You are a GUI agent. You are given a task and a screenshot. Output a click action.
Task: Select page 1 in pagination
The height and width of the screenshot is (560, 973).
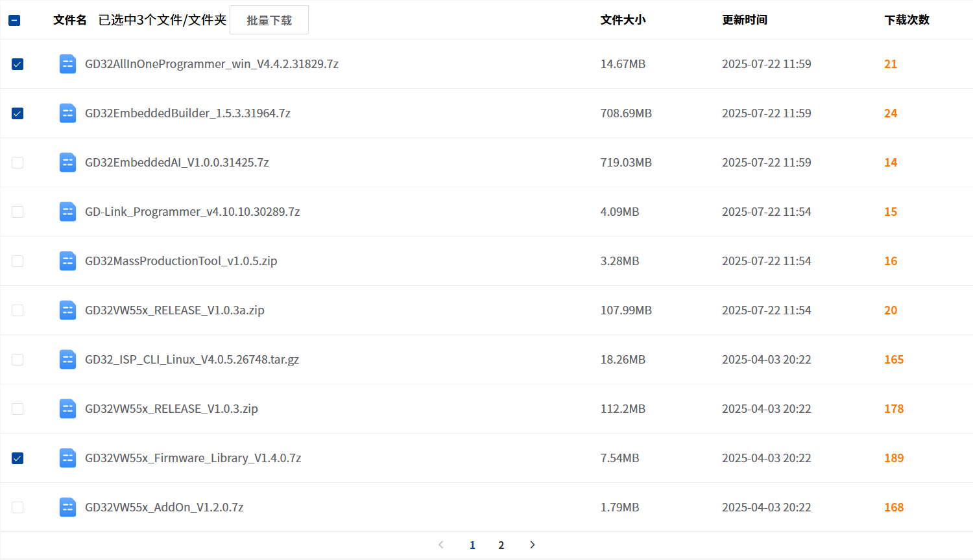pos(472,545)
